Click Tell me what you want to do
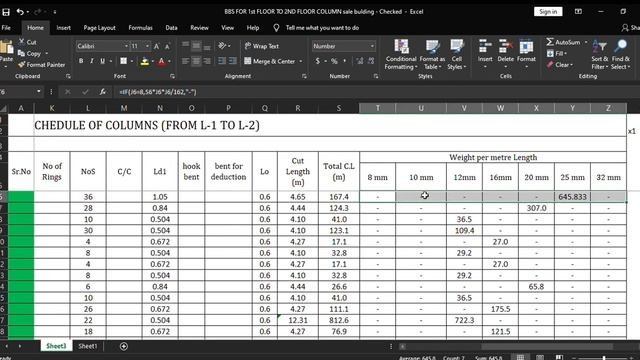 322,28
